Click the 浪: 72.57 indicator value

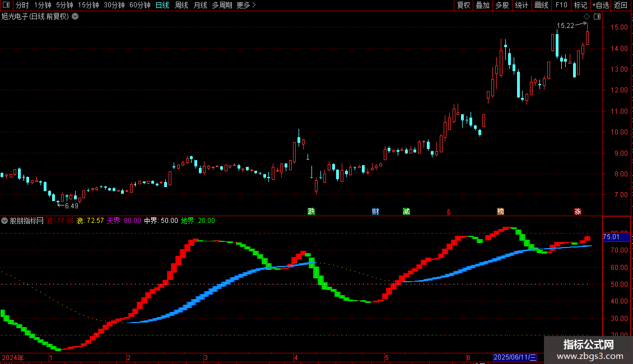(x=90, y=221)
